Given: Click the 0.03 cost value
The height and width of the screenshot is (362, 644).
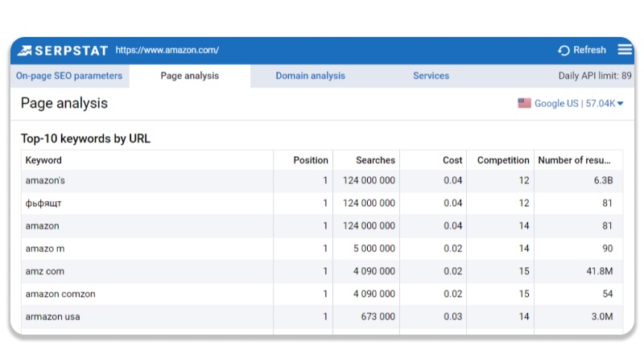Looking at the screenshot, I should [452, 316].
